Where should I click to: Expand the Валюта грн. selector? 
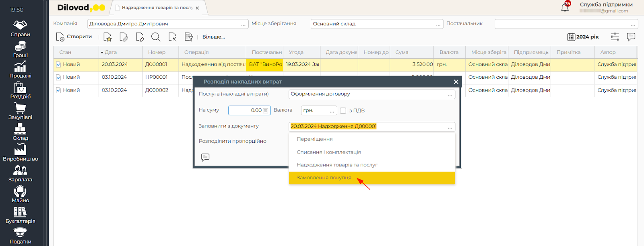[x=332, y=111]
